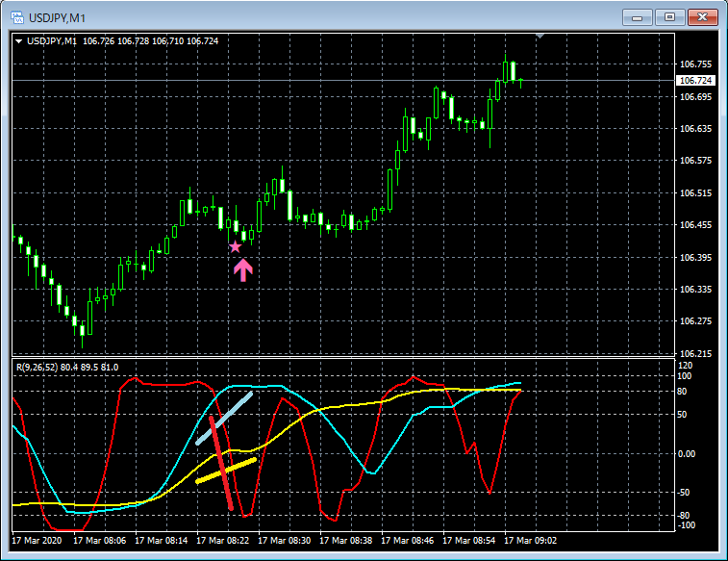Click the indicator scale value 0.00

[687, 454]
